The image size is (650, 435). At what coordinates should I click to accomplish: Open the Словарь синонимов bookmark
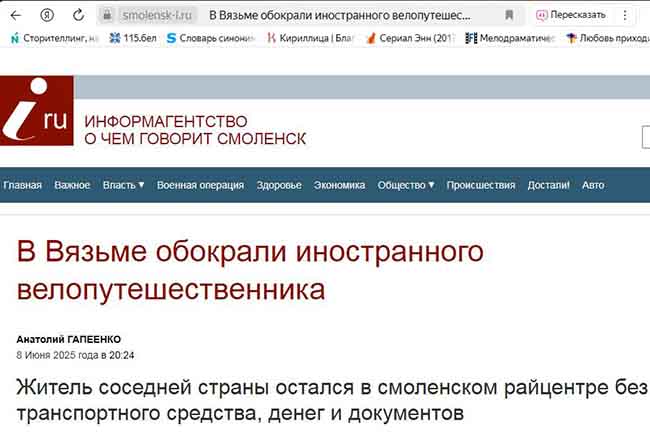click(211, 38)
